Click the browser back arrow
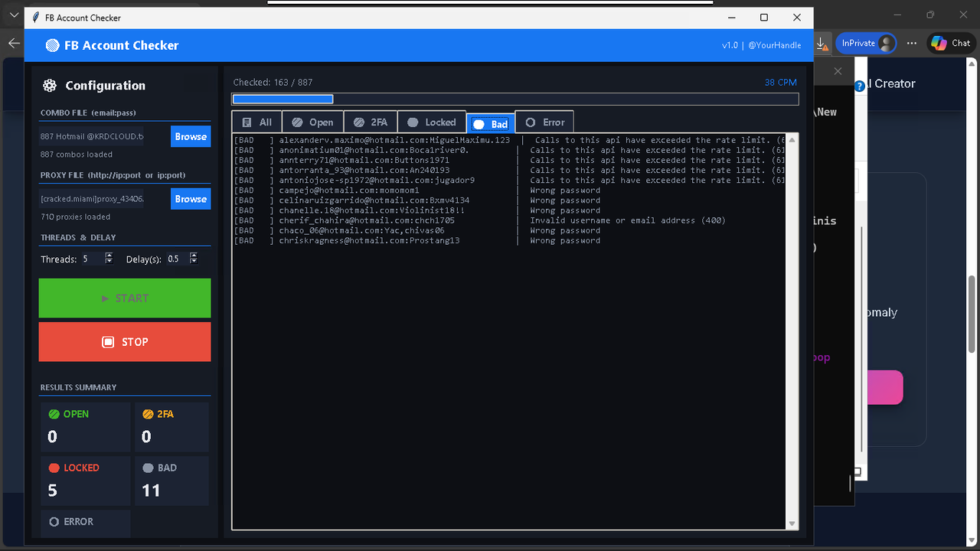Screen dimensions: 980x551 14,43
